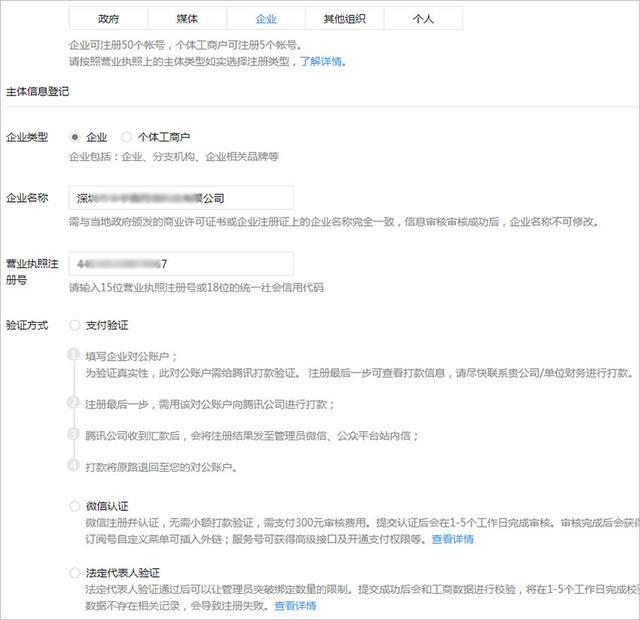640x620 pixels.
Task: Choose 法定代表人验证 verification method
Action: pos(75,573)
